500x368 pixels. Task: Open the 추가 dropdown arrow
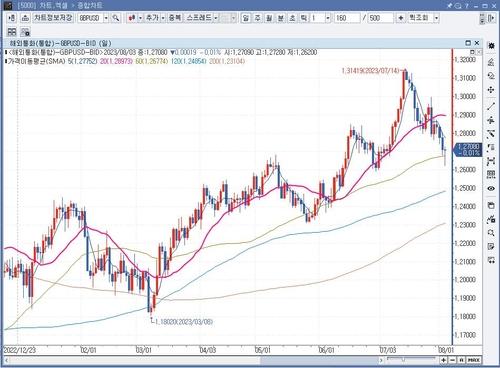(x=163, y=18)
